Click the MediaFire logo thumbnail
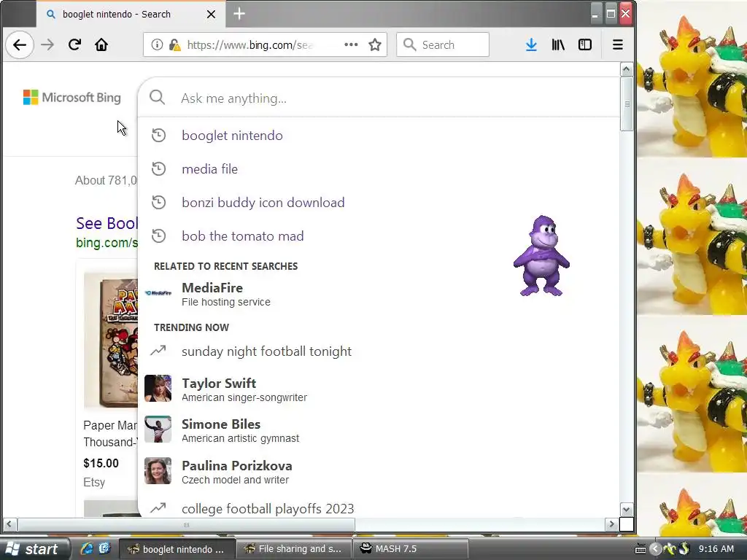This screenshot has width=747, height=560. pos(158,293)
